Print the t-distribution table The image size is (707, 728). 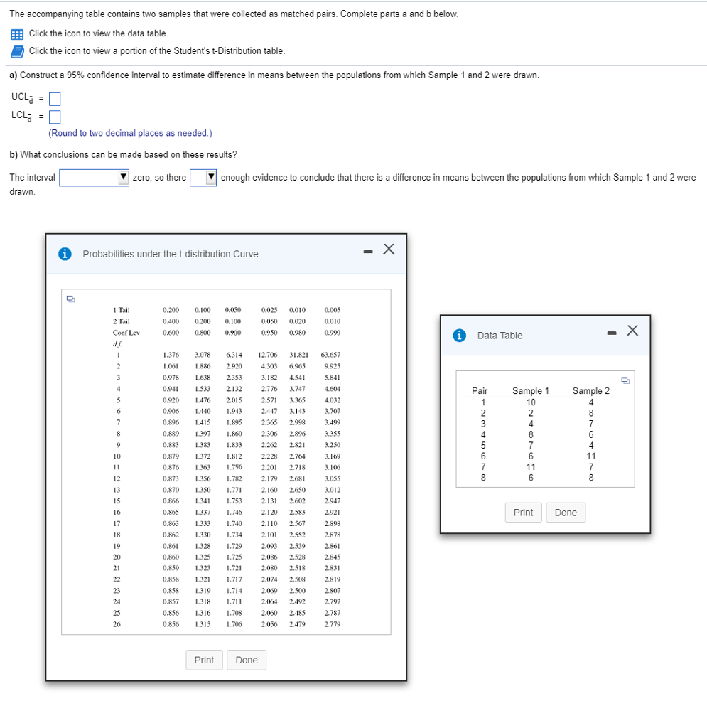[204, 660]
